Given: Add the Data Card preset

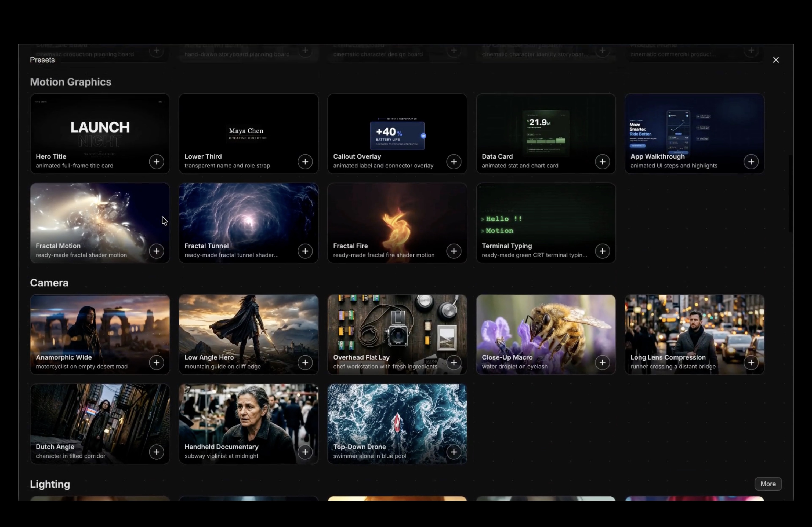Looking at the screenshot, I should coord(603,162).
